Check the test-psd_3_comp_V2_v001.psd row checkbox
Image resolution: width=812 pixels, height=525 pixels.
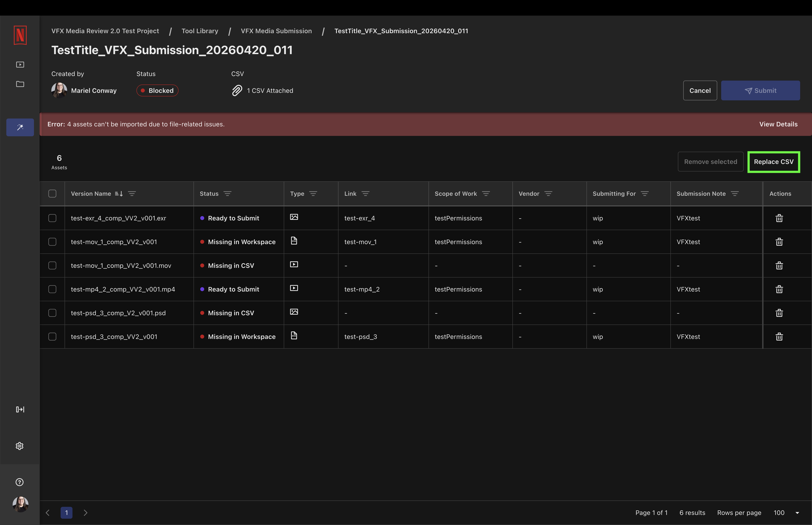pos(52,313)
